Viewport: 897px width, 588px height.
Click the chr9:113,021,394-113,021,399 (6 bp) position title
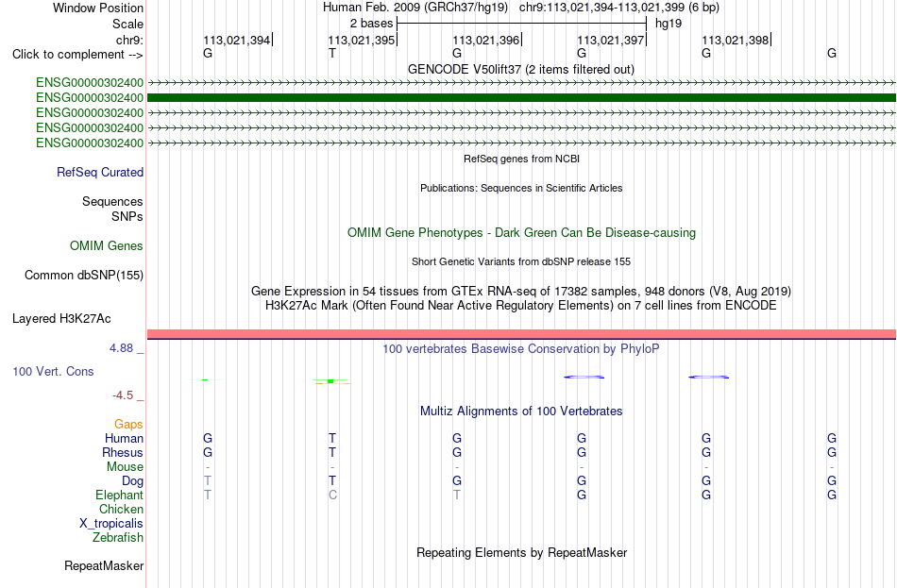click(619, 8)
